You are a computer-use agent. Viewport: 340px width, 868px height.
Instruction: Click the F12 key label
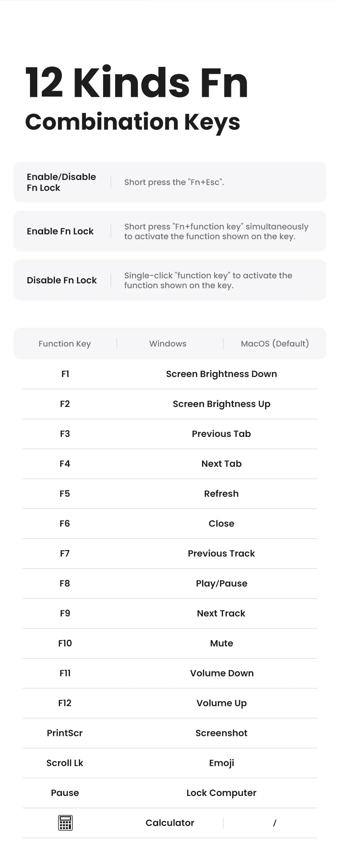(65, 703)
